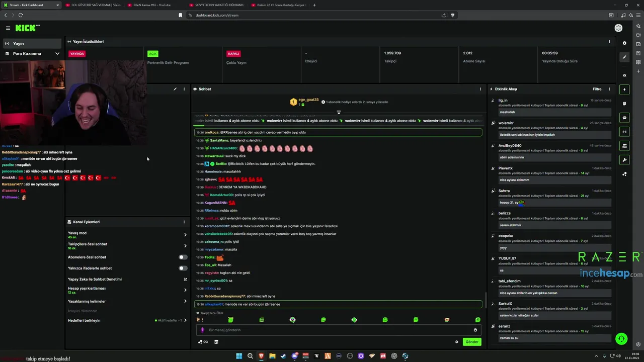
Task: Open Discord from the taskbar
Action: point(294,356)
